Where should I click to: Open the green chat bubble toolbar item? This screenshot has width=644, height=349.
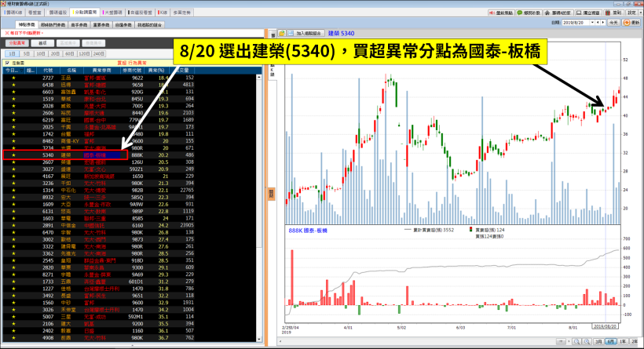529,13
